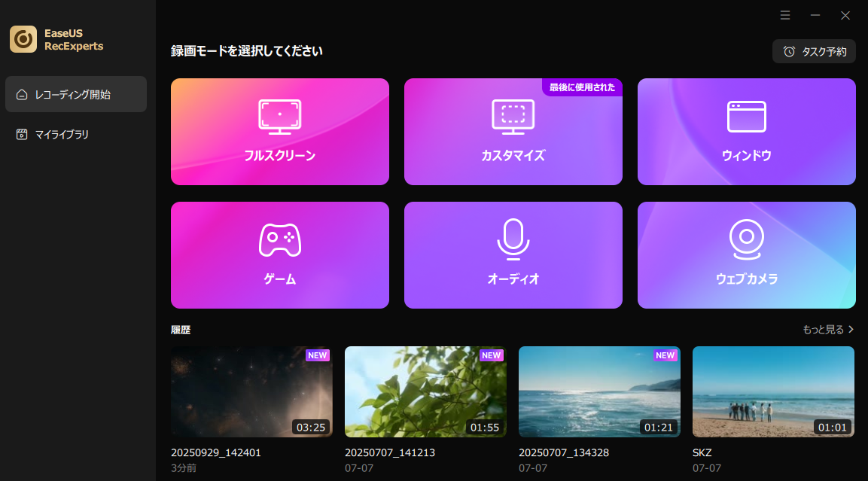Select the Window (ウィンドウ) recording icon
Viewport: 868px width, 481px height.
[746, 117]
